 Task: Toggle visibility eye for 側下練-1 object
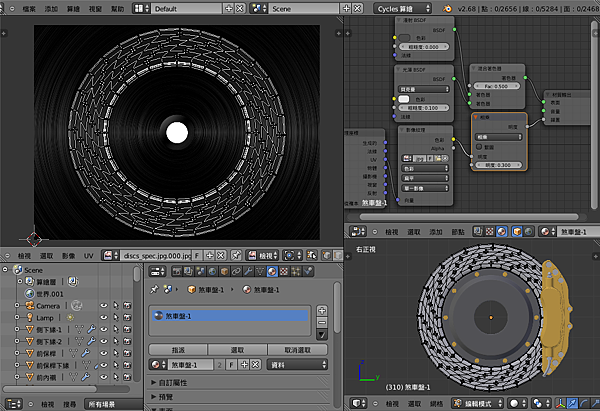click(x=104, y=329)
